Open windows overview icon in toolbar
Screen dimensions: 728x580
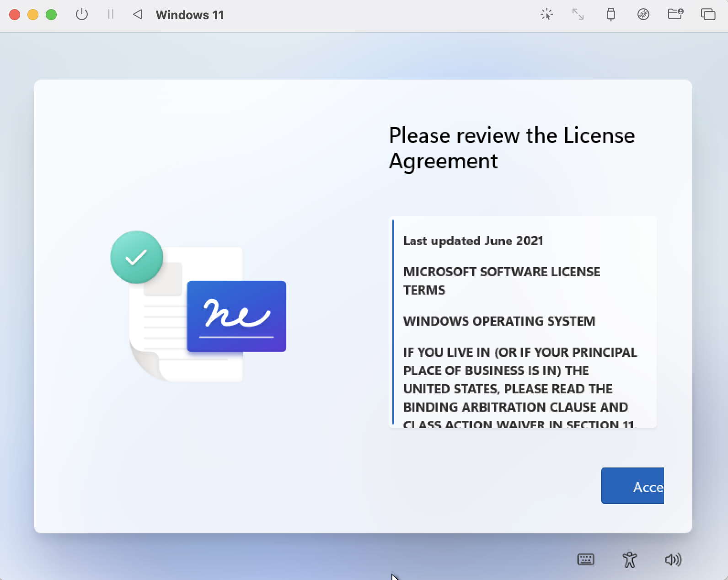coord(708,15)
